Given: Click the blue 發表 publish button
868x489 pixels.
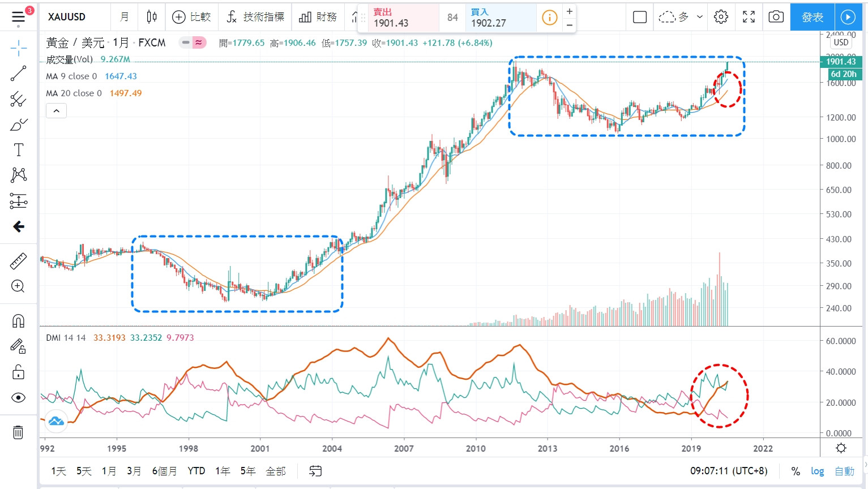Looking at the screenshot, I should pos(812,17).
